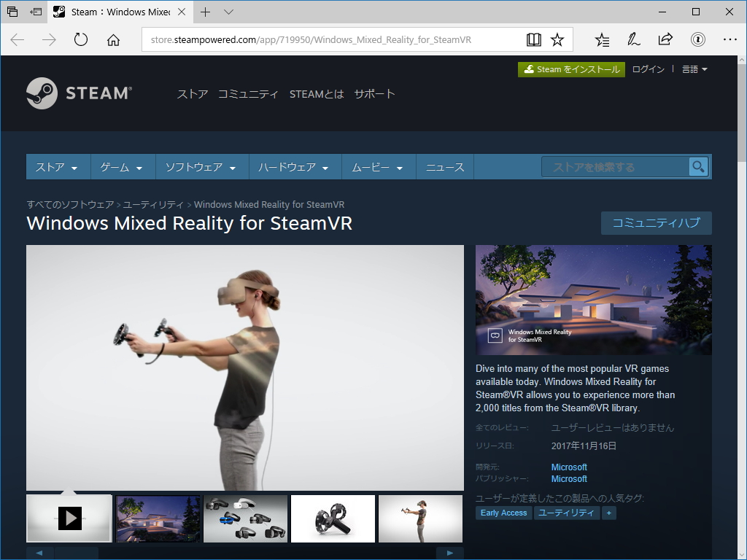747x560 pixels.
Task: Refresh the page with the reload icon
Action: 80,39
